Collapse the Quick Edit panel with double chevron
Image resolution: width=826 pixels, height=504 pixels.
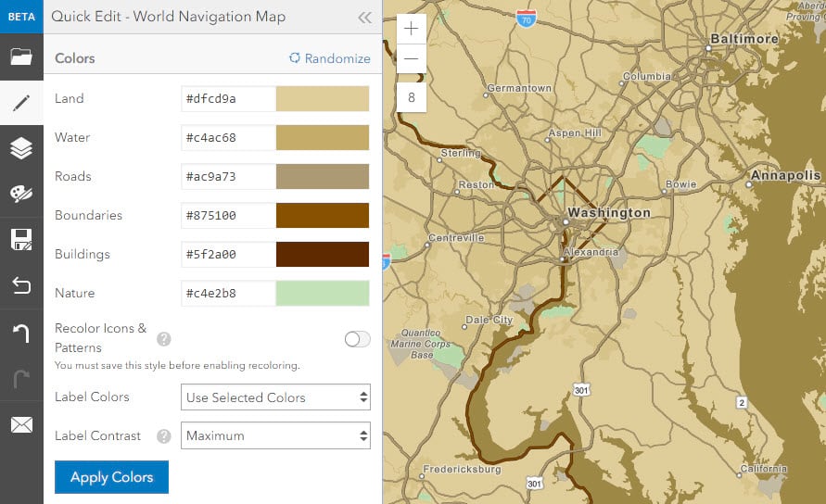(x=364, y=18)
